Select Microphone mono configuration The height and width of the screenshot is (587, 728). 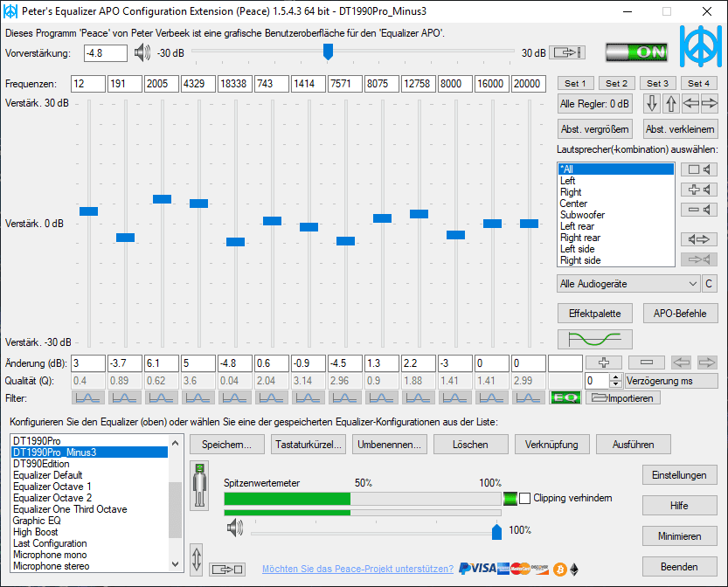pyautogui.click(x=90, y=555)
